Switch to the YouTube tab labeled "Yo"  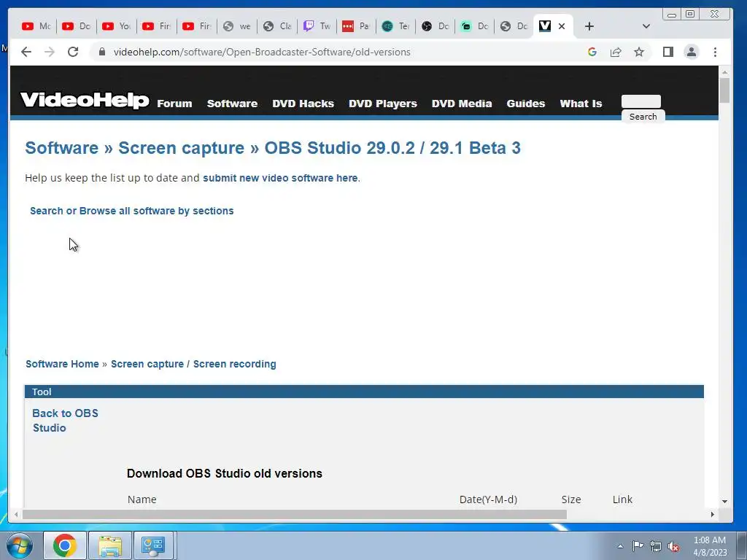[116, 26]
